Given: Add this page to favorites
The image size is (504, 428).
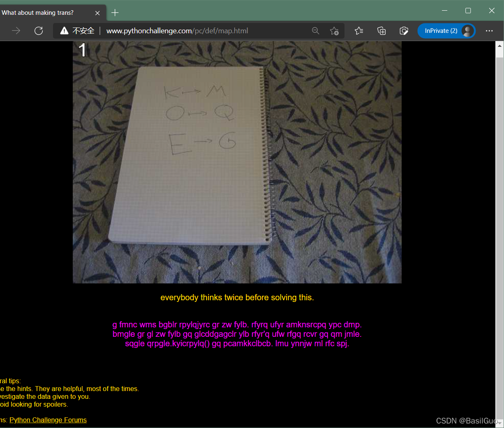Looking at the screenshot, I should (x=334, y=31).
